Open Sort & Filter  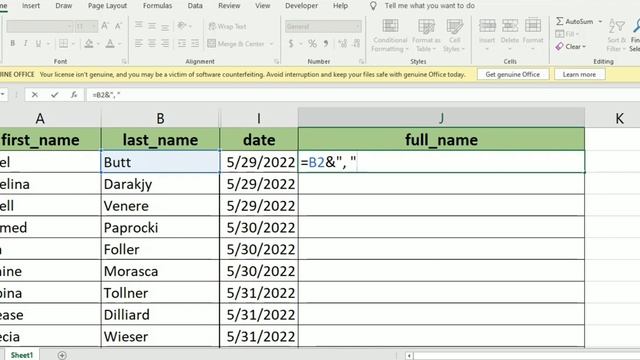click(616, 36)
